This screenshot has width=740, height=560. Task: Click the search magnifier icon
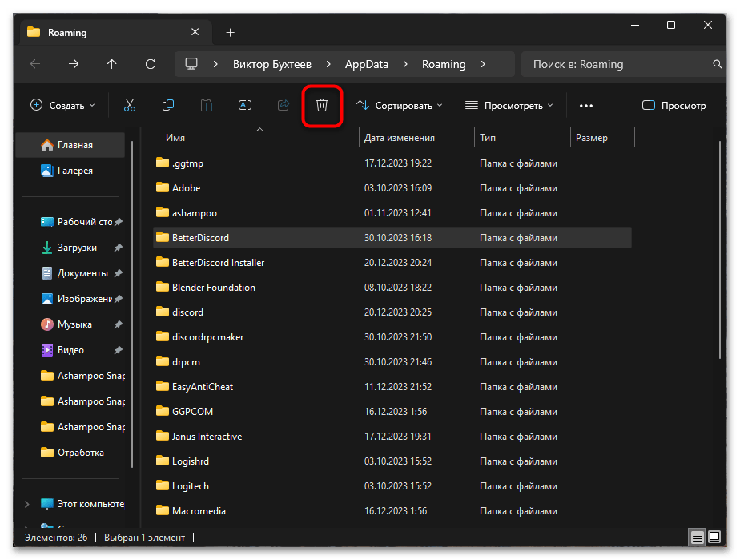pyautogui.click(x=717, y=64)
